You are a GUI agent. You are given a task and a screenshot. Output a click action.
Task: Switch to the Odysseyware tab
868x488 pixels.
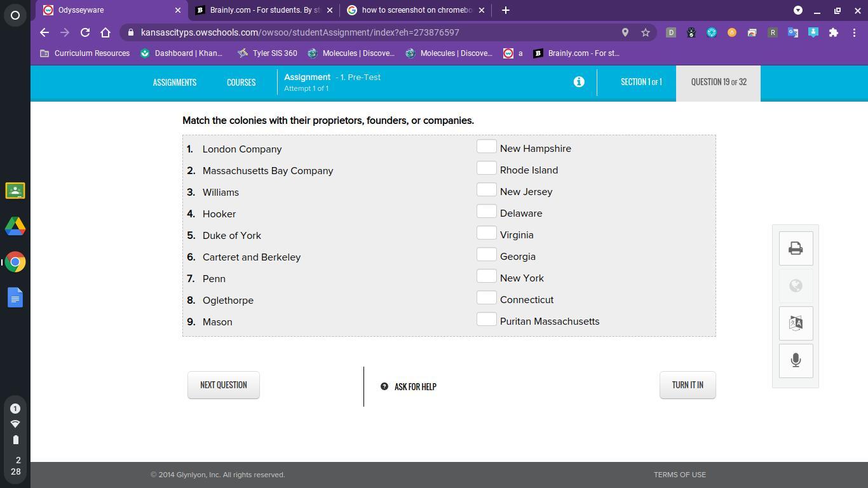[112, 10]
